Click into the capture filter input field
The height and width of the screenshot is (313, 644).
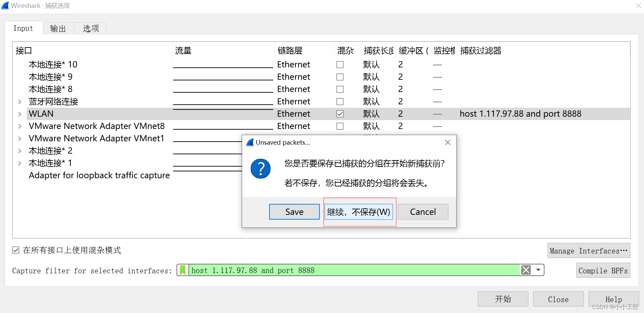pos(354,270)
